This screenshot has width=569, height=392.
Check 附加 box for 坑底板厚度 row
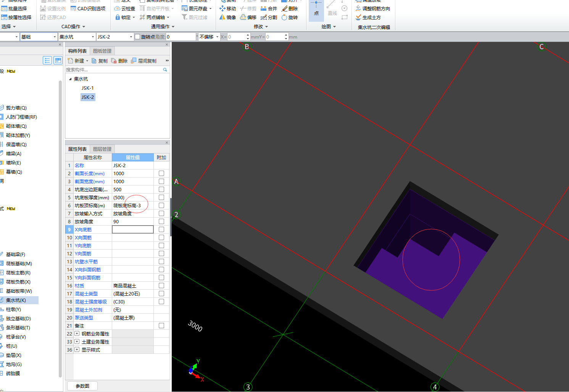point(161,197)
